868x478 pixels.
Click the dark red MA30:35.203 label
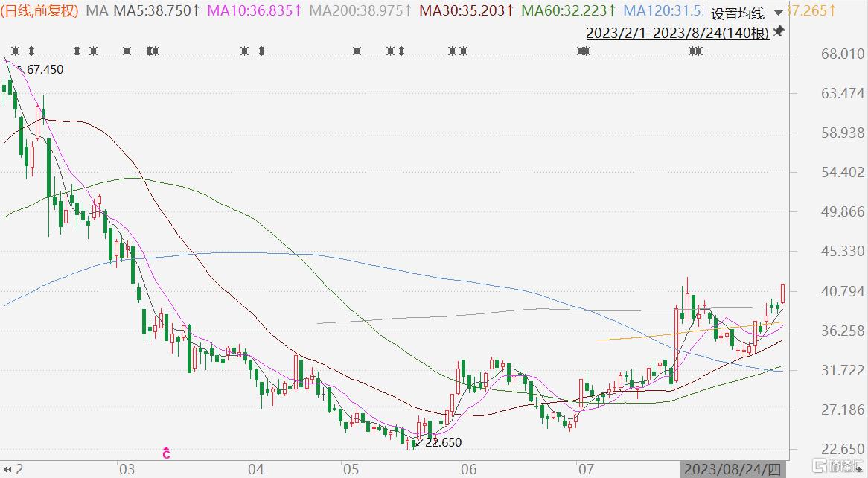click(x=467, y=10)
